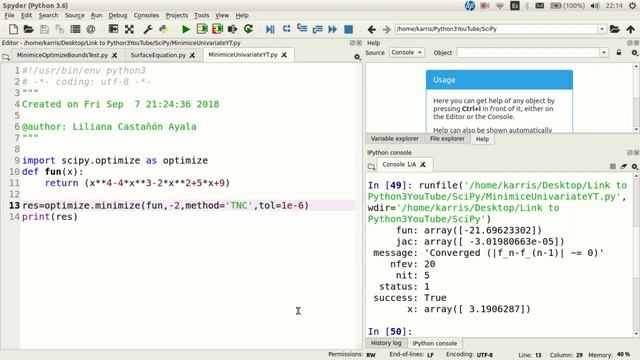Switch to MinimiceOptimizeBoundsTest.py tab
This screenshot has width=640, height=360.
point(62,55)
